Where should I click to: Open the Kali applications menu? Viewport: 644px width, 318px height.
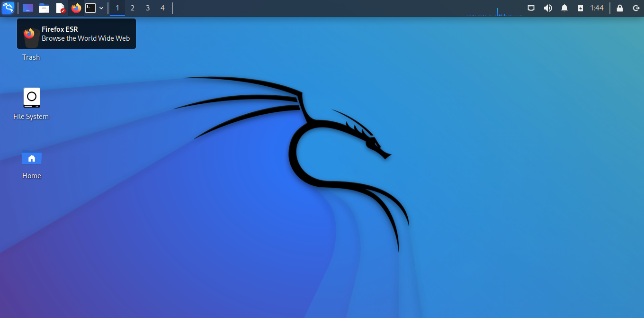point(8,8)
